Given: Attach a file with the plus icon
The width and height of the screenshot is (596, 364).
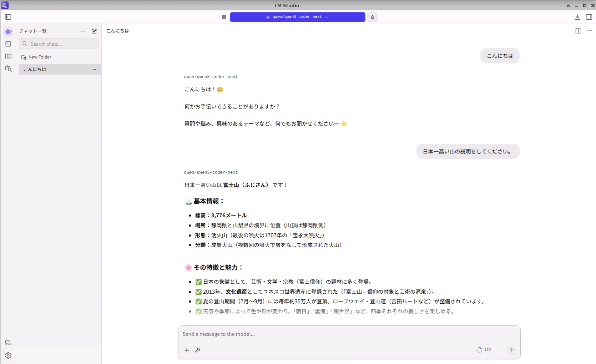Looking at the screenshot, I should click(x=187, y=350).
